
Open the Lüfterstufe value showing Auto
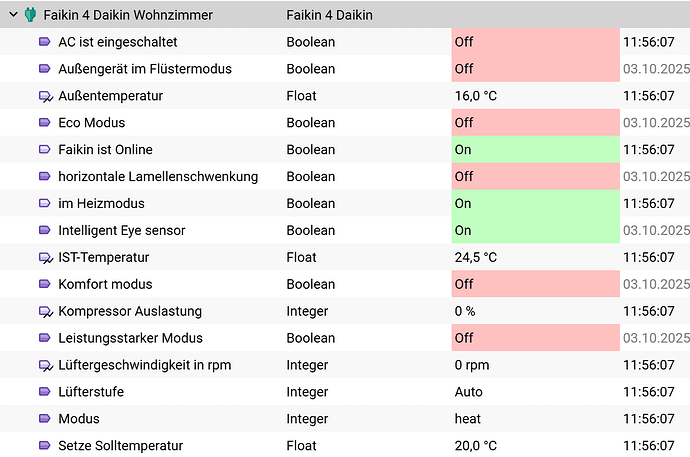(x=468, y=392)
